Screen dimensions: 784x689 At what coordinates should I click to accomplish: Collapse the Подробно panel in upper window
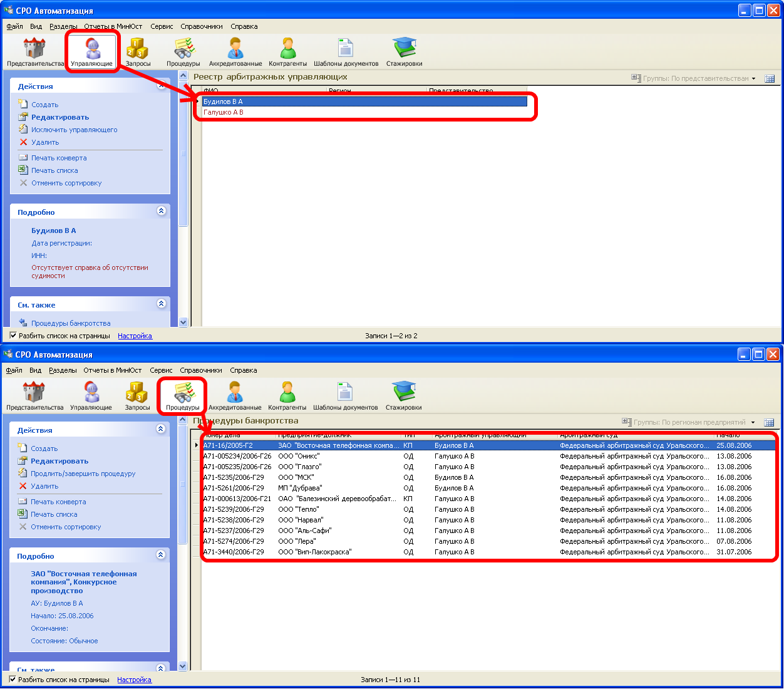161,211
